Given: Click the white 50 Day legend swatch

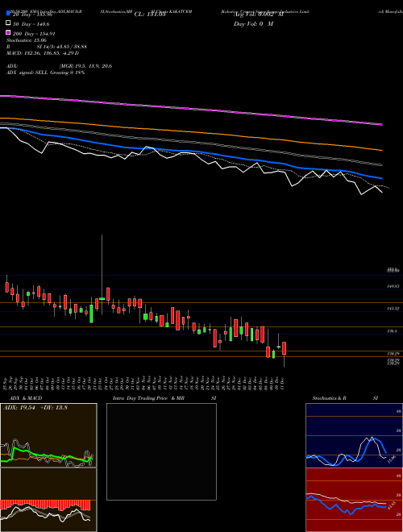Looking at the screenshot, I should 9,23.
